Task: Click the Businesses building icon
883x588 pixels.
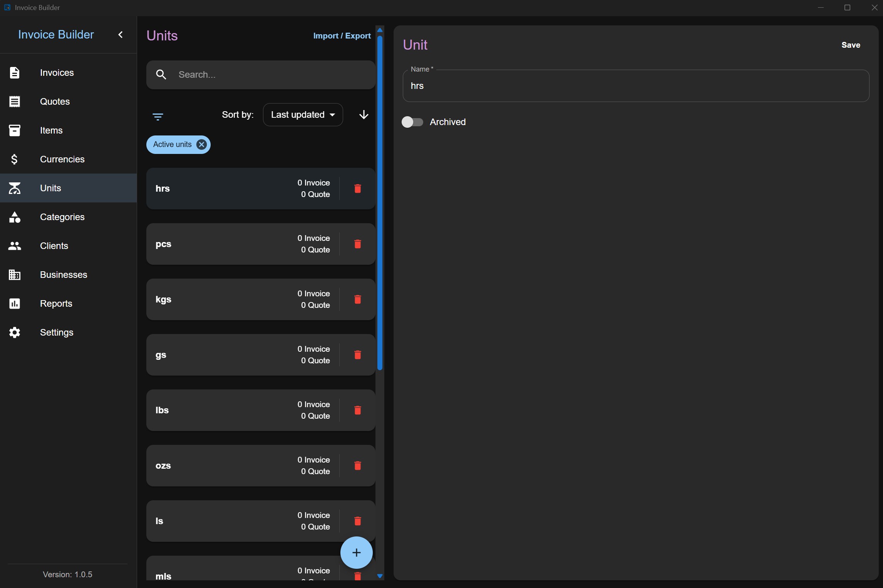Action: [15, 275]
